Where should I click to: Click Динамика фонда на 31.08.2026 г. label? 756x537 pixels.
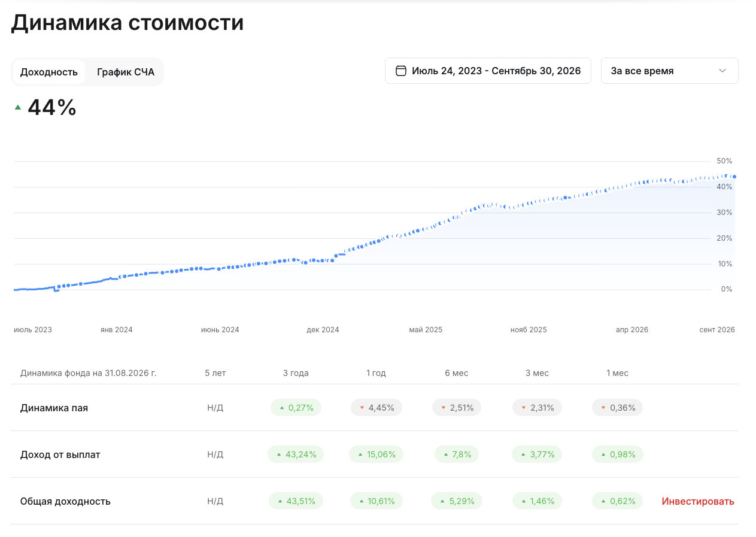(x=89, y=373)
